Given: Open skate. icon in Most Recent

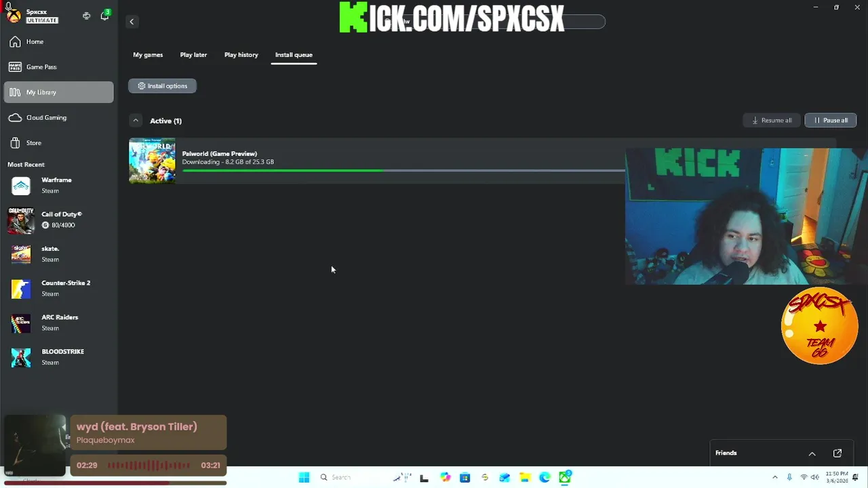Looking at the screenshot, I should (21, 254).
